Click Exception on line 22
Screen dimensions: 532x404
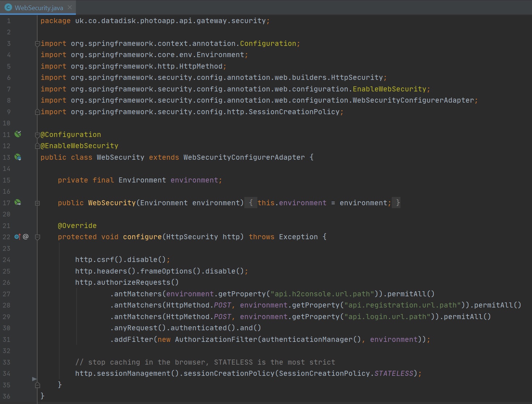299,237
